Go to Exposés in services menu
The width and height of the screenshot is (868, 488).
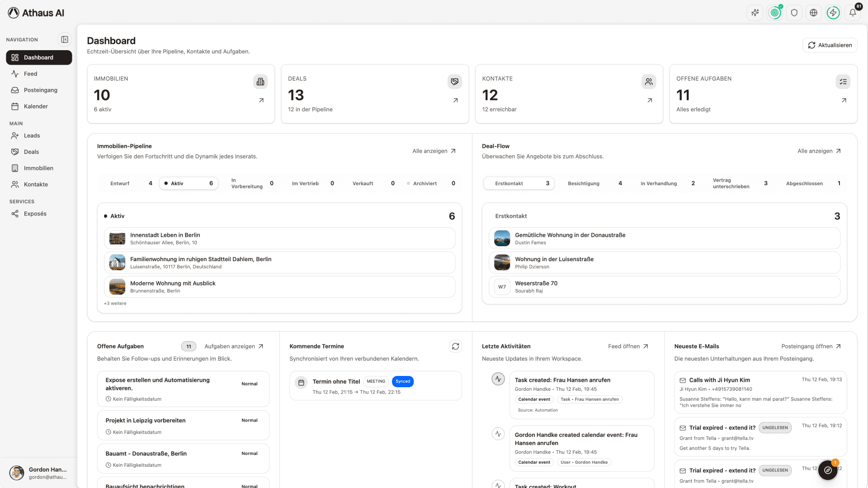pyautogui.click(x=35, y=214)
